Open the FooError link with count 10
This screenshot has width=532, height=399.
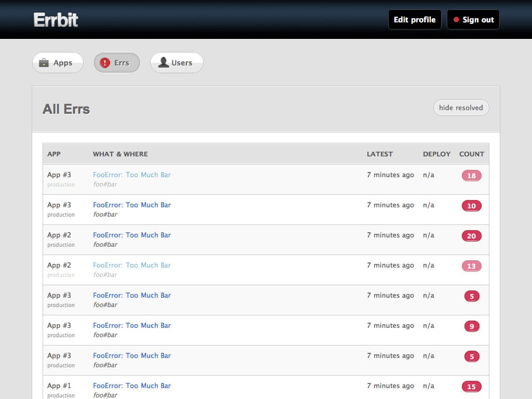(x=132, y=205)
